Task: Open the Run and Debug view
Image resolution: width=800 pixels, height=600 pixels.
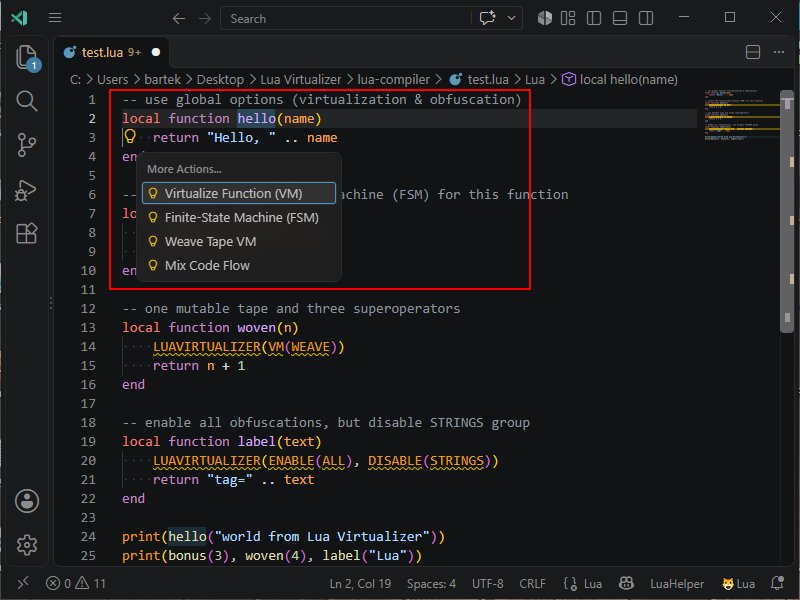Action: coord(27,189)
